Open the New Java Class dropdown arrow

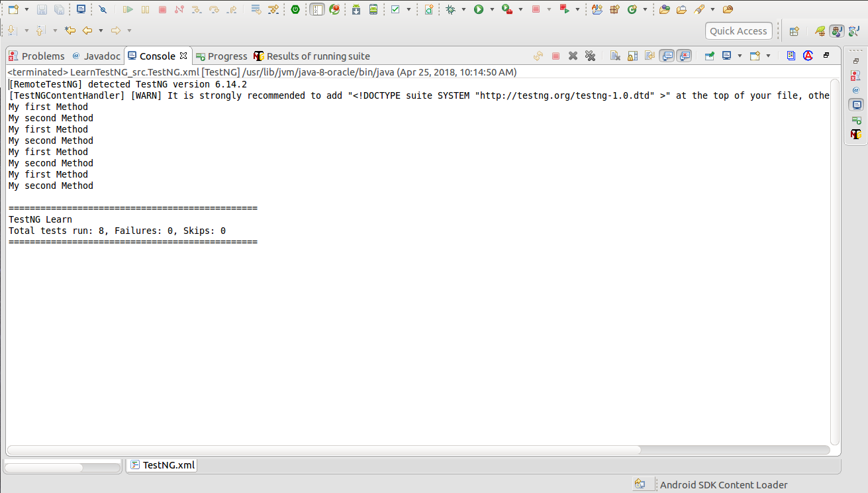tap(645, 10)
